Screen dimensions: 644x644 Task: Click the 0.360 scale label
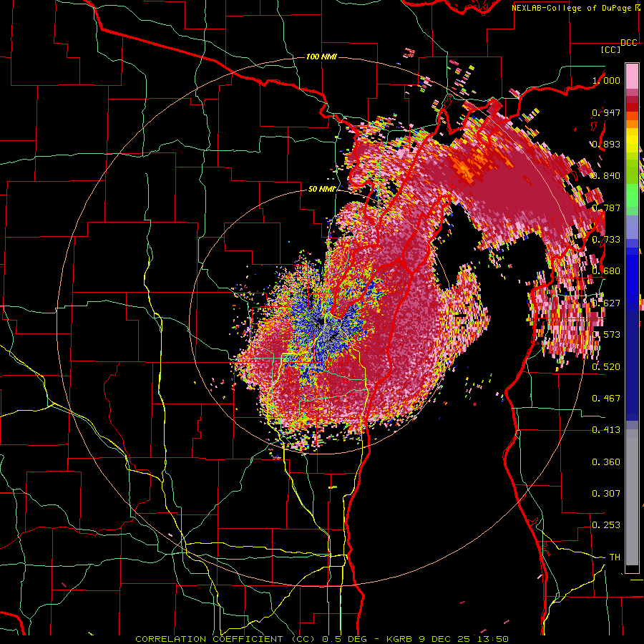coord(606,462)
